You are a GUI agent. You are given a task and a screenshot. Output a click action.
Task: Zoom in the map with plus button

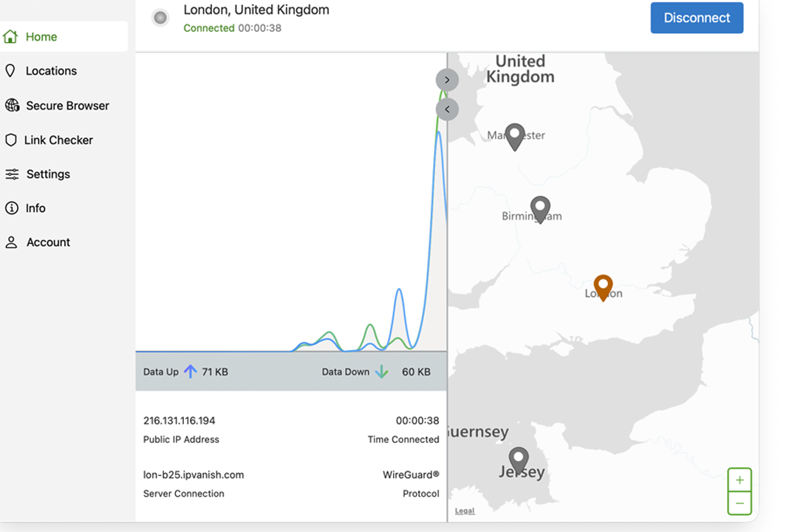tap(740, 480)
